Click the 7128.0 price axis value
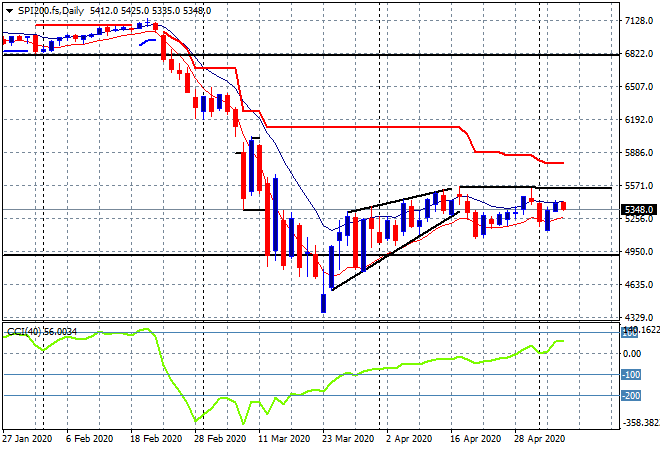Screen dimensions: 660x450 pyautogui.click(x=639, y=21)
